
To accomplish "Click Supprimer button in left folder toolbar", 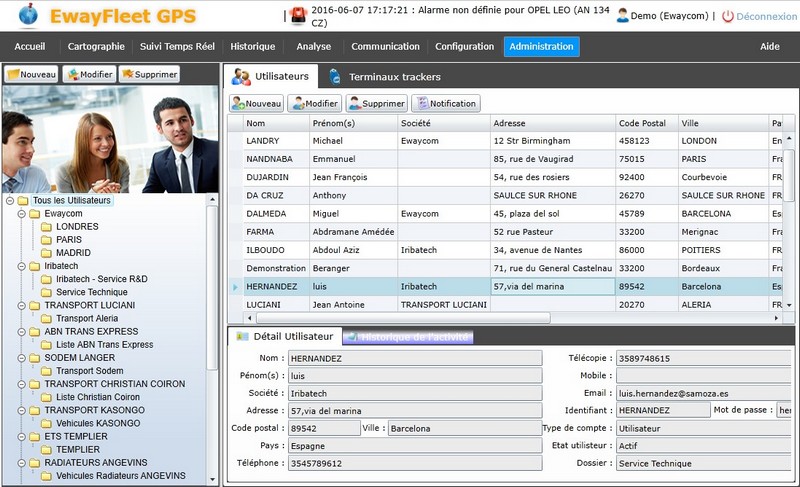I will click(149, 74).
